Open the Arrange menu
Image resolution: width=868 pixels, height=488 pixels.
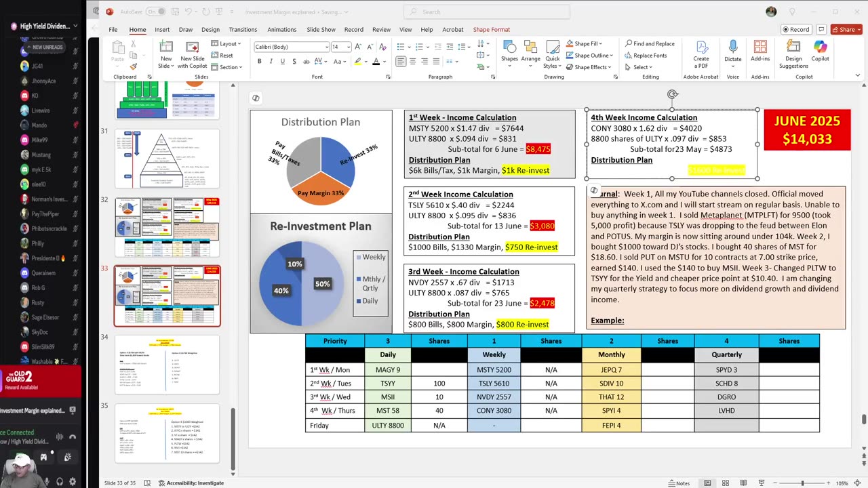530,53
